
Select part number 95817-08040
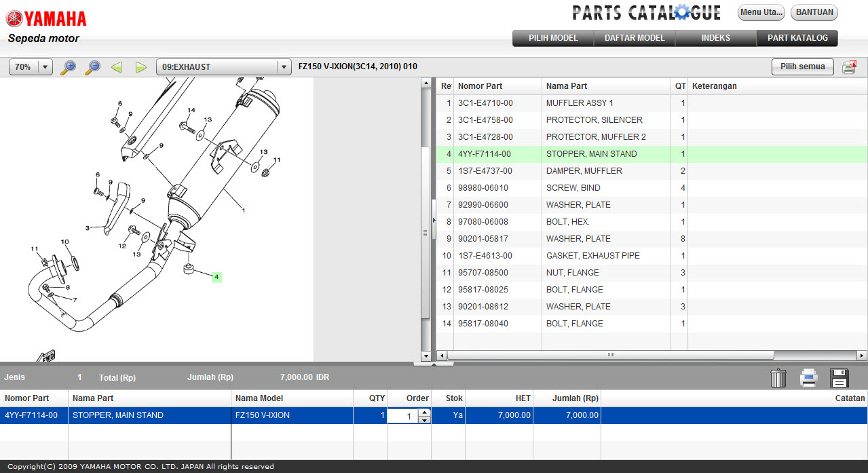[483, 324]
